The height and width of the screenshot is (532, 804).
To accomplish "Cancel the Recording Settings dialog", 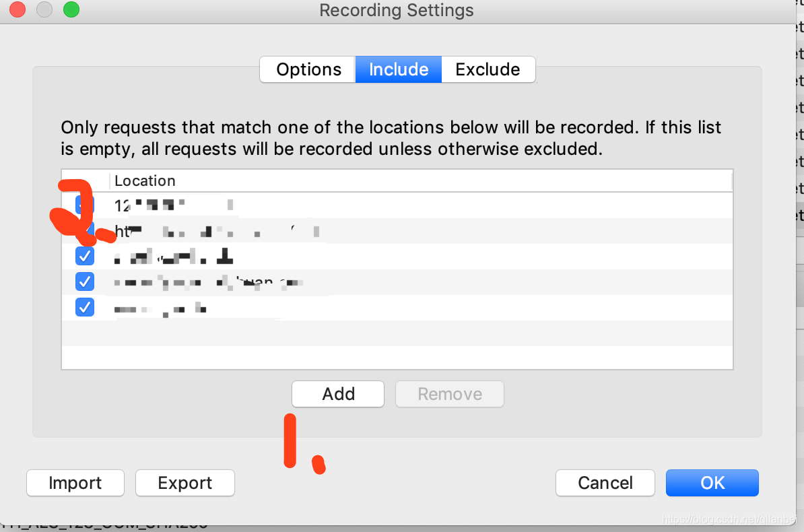I will point(605,483).
